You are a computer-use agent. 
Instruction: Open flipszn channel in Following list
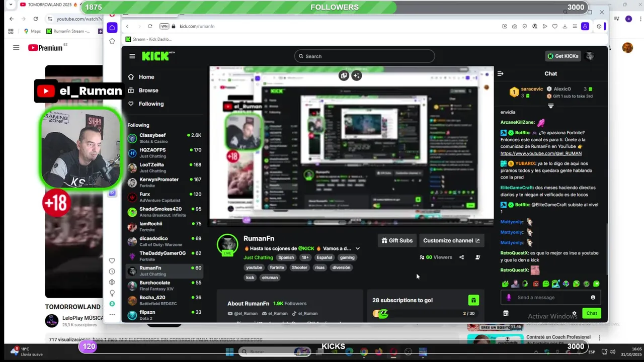coord(164,315)
